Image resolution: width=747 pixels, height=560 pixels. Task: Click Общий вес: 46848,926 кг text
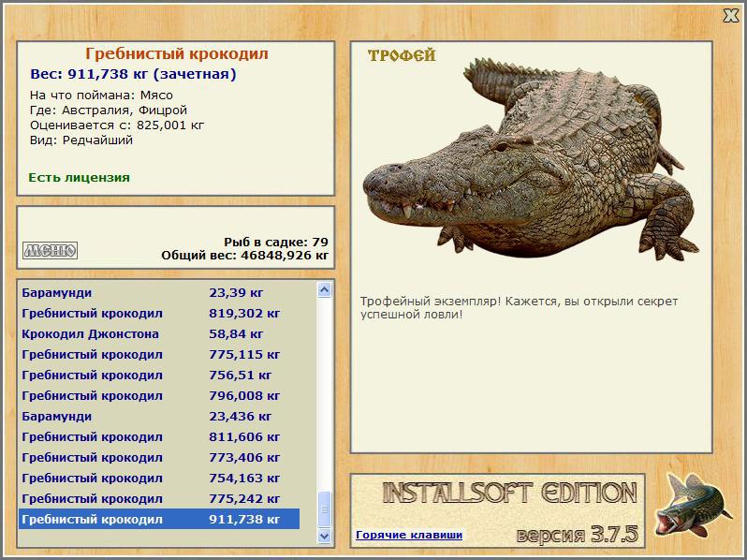pos(245,255)
